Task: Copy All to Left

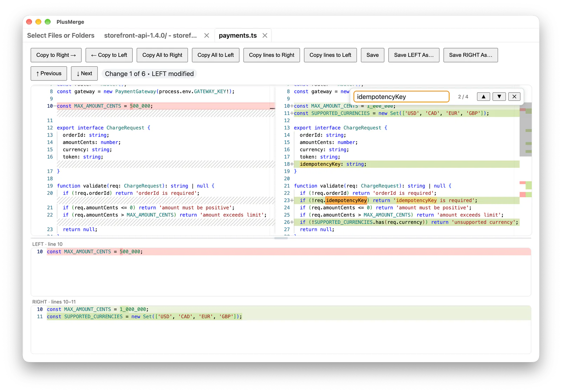Action: pos(216,55)
